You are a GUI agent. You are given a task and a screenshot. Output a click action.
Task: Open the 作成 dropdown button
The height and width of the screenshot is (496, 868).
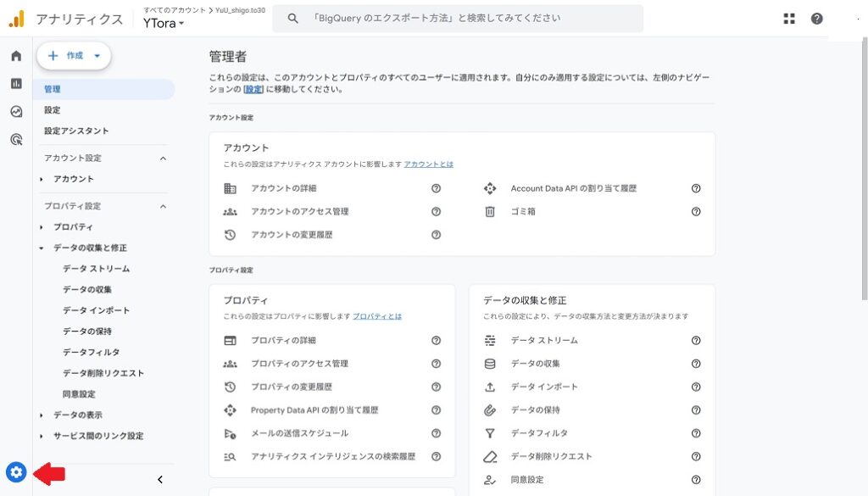click(74, 56)
